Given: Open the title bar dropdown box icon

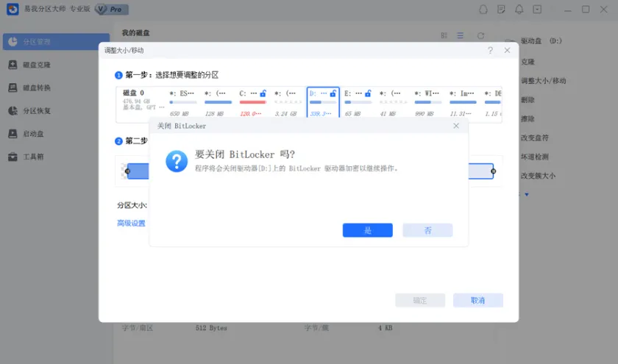Looking at the screenshot, I should point(537,9).
